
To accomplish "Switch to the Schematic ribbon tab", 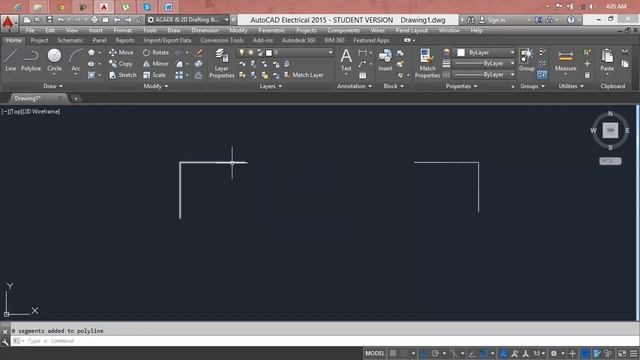I will pos(70,40).
